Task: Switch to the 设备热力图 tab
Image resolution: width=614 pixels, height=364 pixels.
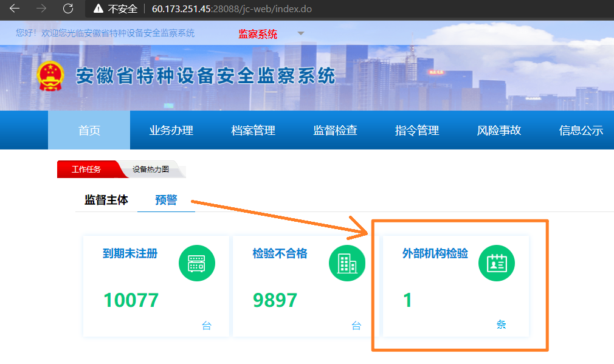Action: coord(151,169)
